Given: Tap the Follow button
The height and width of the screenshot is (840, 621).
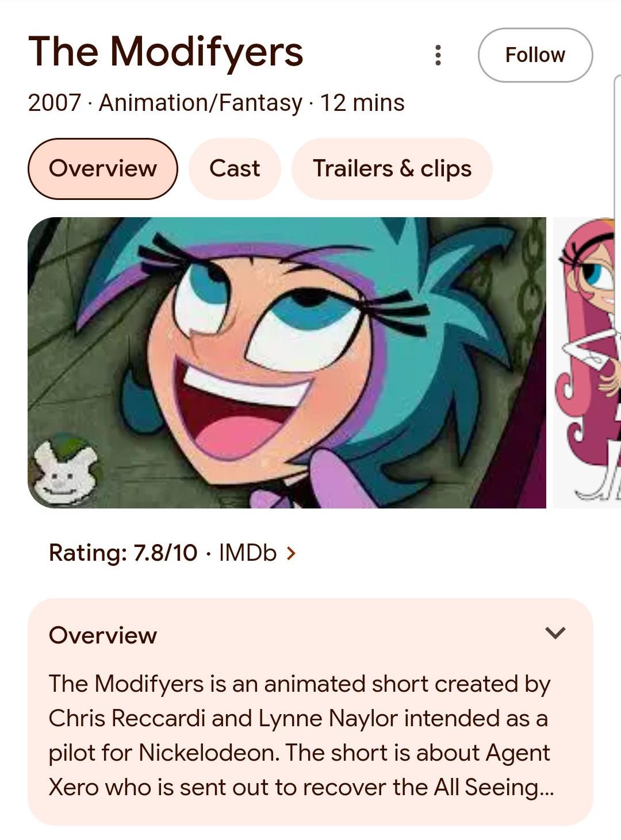Looking at the screenshot, I should coord(535,55).
